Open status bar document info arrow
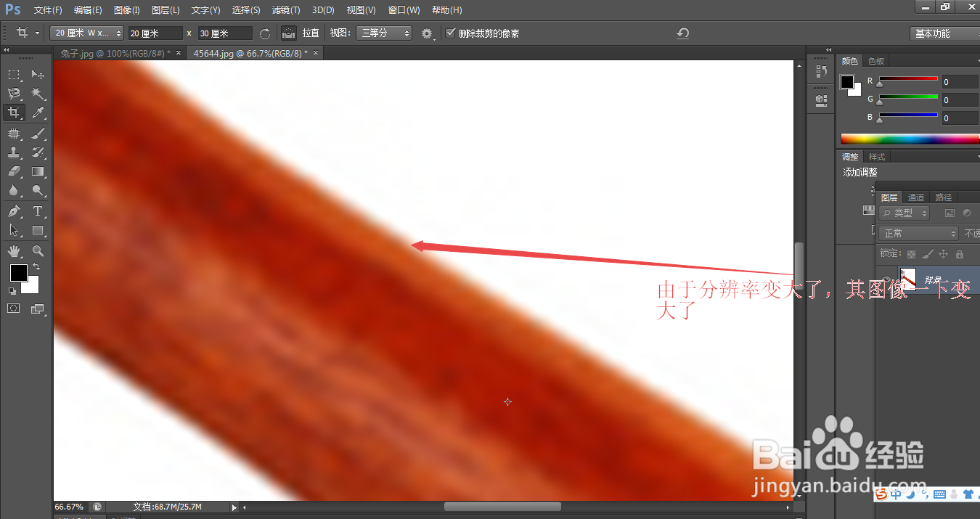 234,507
